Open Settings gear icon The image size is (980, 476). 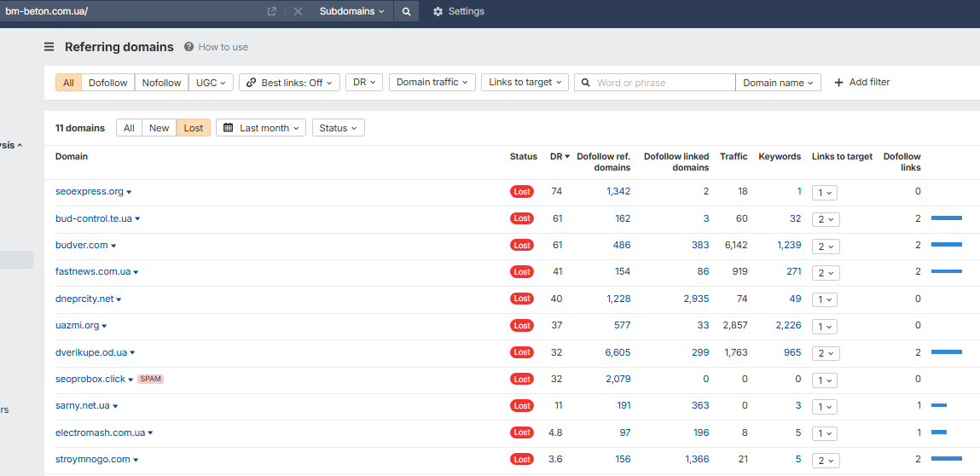coord(438,11)
